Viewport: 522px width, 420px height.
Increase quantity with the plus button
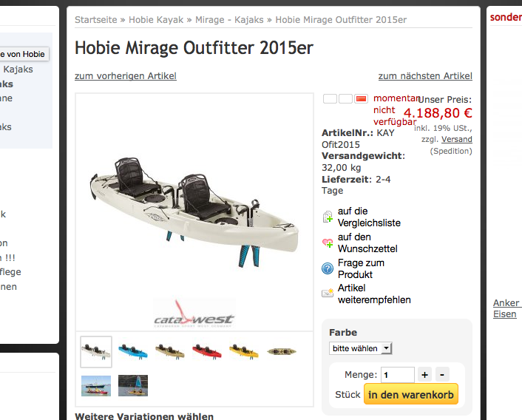pos(424,375)
